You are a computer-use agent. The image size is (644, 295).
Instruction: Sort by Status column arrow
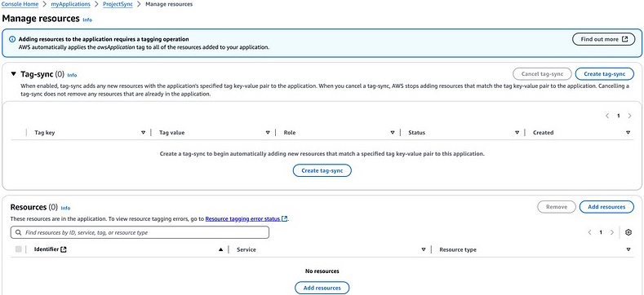pyautogui.click(x=517, y=133)
